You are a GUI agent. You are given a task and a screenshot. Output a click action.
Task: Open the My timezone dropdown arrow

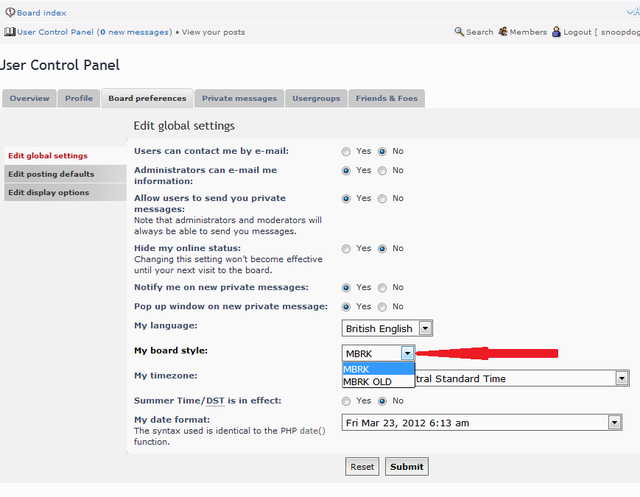(x=622, y=378)
